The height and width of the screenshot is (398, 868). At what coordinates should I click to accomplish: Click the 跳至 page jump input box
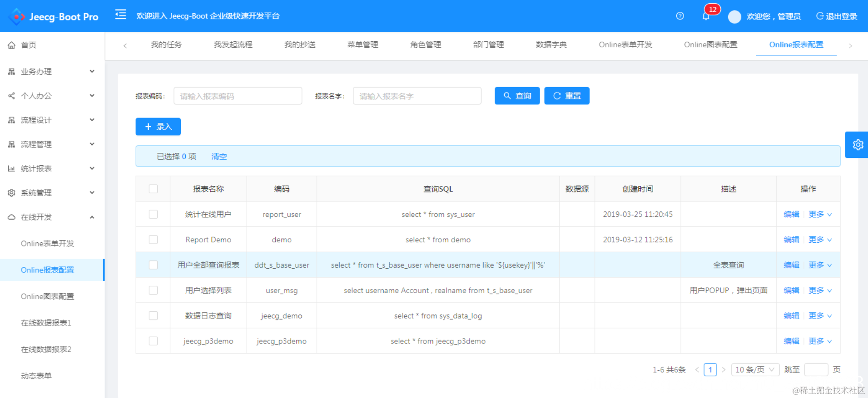coord(816,370)
